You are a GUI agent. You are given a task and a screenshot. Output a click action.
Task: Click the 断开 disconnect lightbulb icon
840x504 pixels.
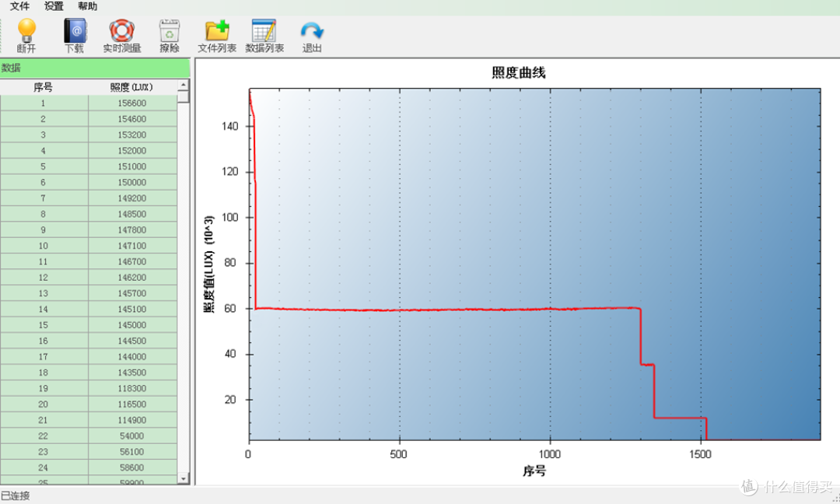26,30
